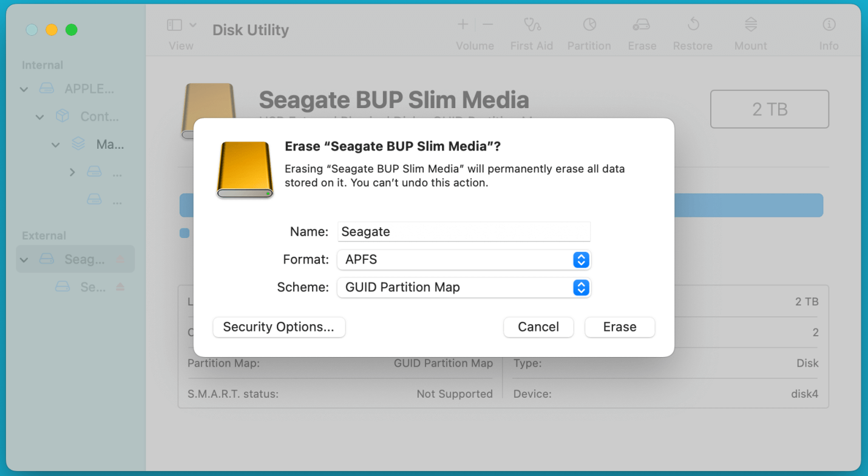This screenshot has width=868, height=476.
Task: Collapse the external Seagate disk tree
Action: click(24, 259)
